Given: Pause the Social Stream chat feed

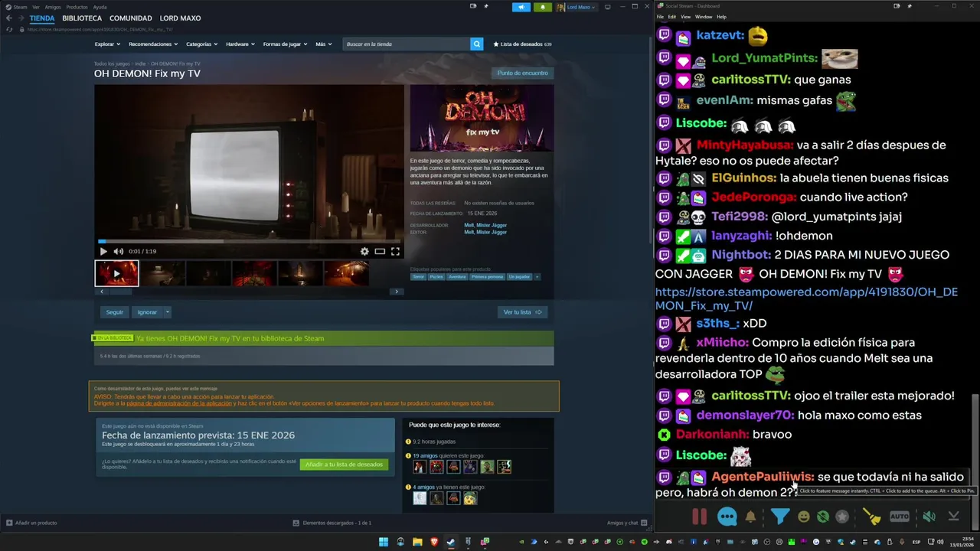Looking at the screenshot, I should point(699,517).
